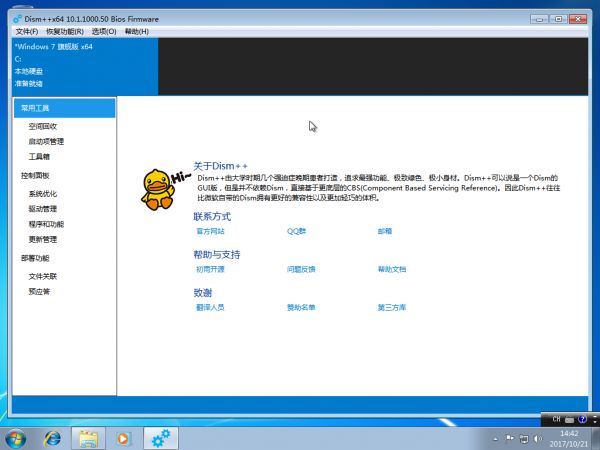Screen dimensions: 600x450
Task: Minimize the Dism++ window
Action: coord(540,19)
